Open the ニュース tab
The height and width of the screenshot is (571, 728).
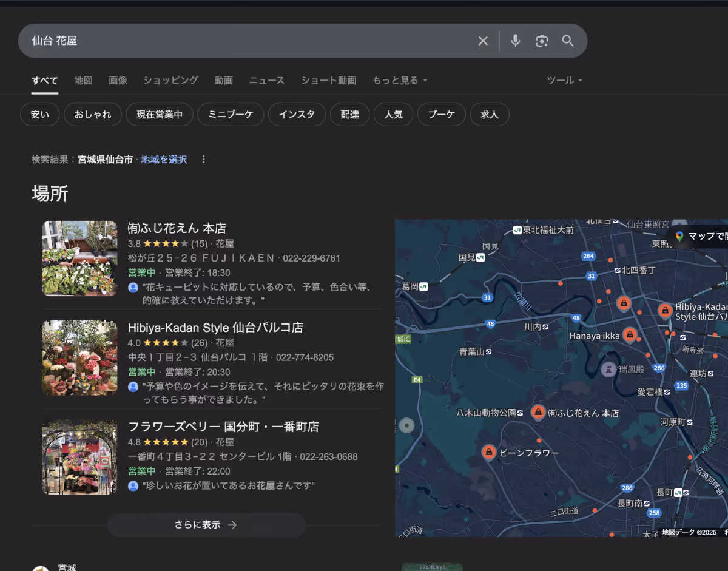[x=267, y=80]
